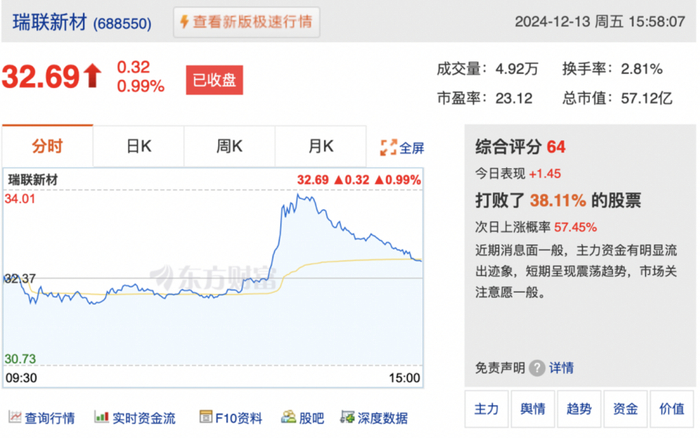Open the 实时资金流 link
The height and width of the screenshot is (438, 700).
click(x=144, y=418)
